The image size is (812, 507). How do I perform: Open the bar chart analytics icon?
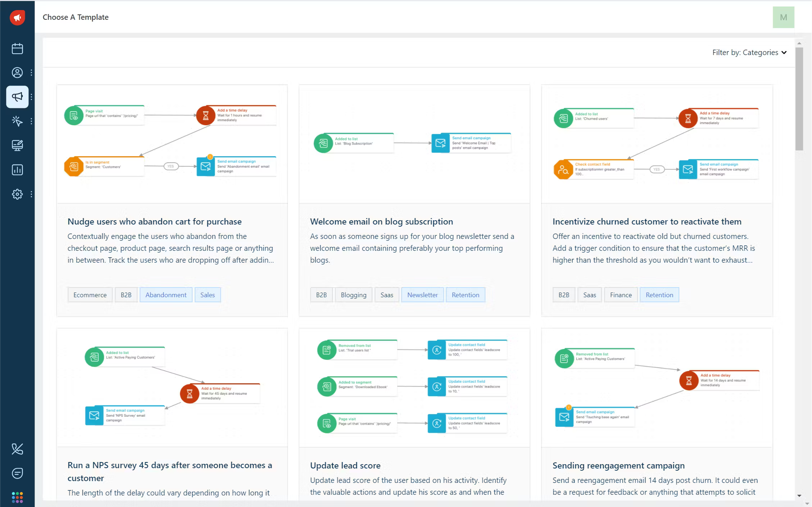coord(17,170)
